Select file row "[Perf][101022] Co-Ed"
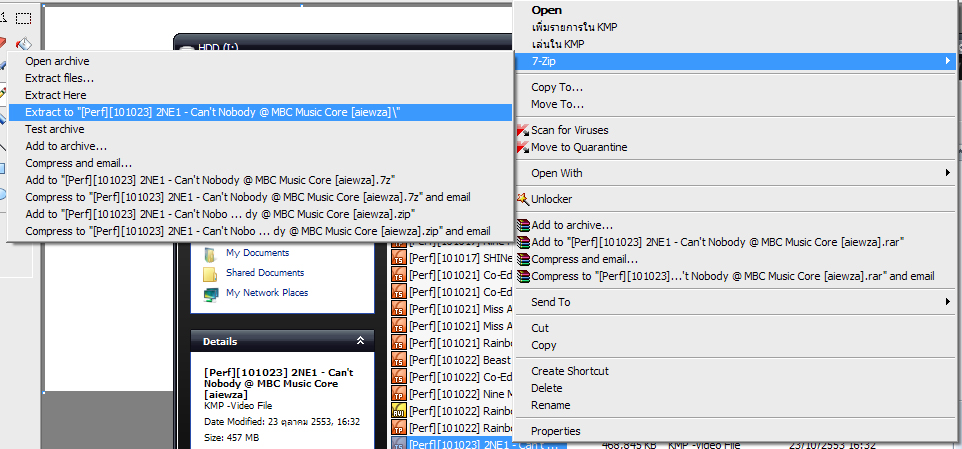 pyautogui.click(x=451, y=377)
